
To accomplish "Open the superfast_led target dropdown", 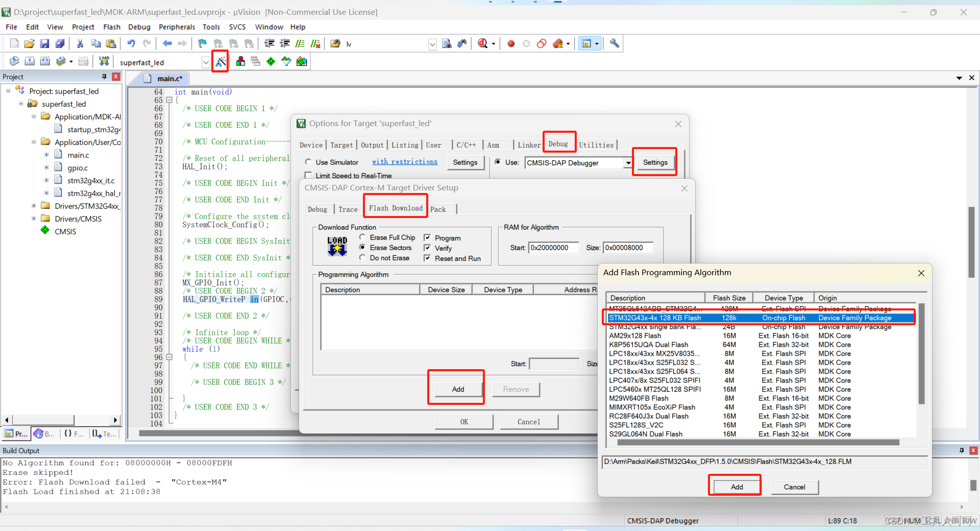I will [206, 62].
